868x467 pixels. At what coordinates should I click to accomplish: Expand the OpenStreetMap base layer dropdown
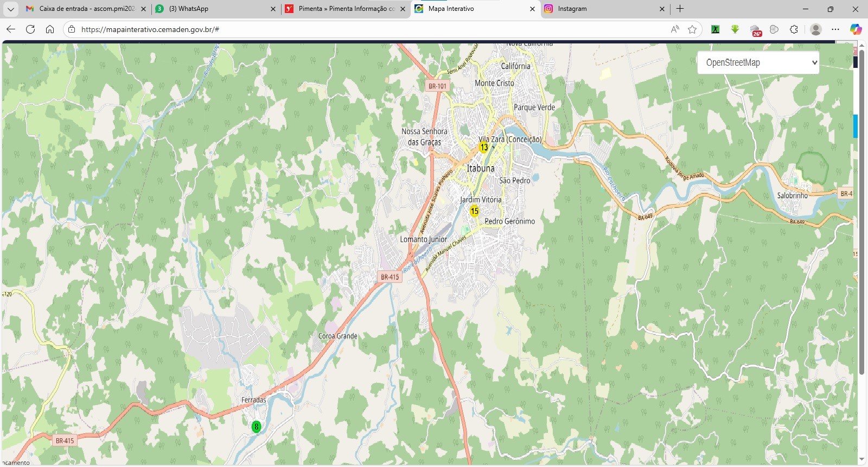pos(758,62)
